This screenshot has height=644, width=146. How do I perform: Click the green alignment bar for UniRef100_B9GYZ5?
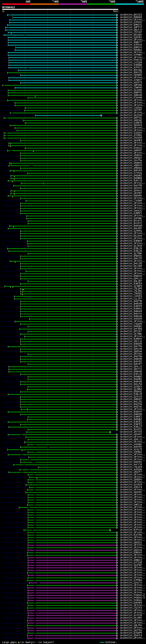tap(63, 73)
